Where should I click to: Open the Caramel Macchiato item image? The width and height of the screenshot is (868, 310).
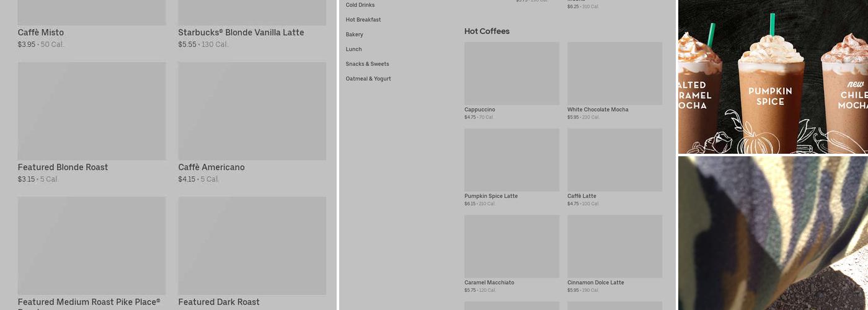coord(511,246)
